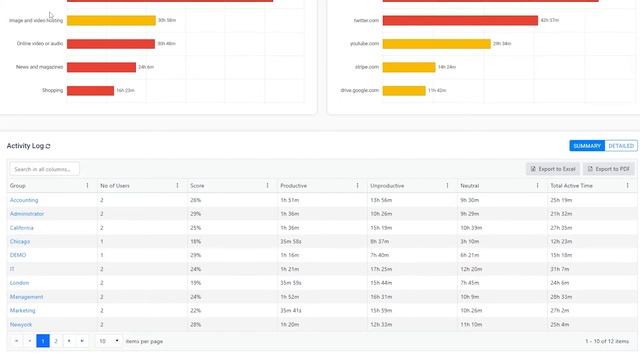Click Image and video hosting bar
The image size is (640, 360).
[x=111, y=20]
